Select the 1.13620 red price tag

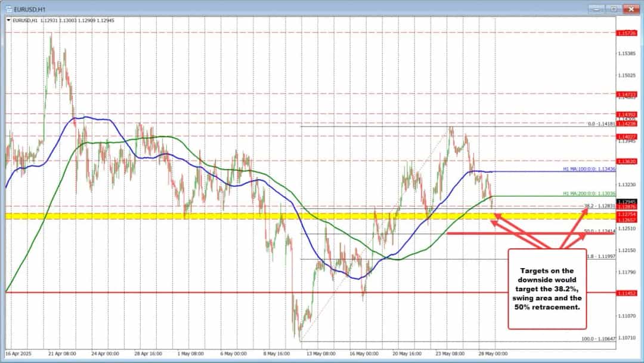click(x=627, y=161)
